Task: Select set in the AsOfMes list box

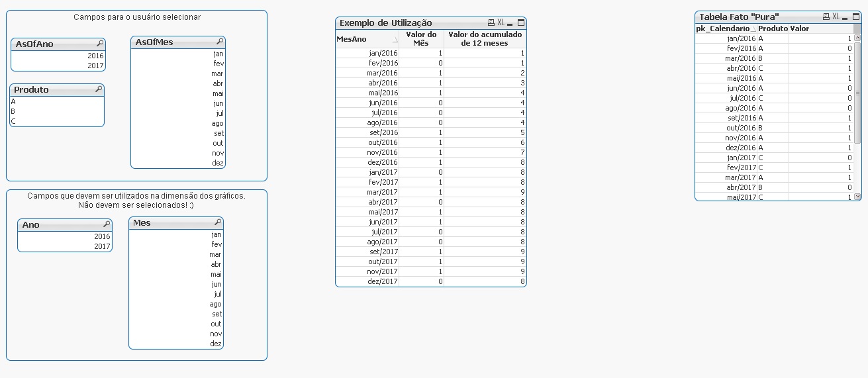Action: (x=178, y=133)
